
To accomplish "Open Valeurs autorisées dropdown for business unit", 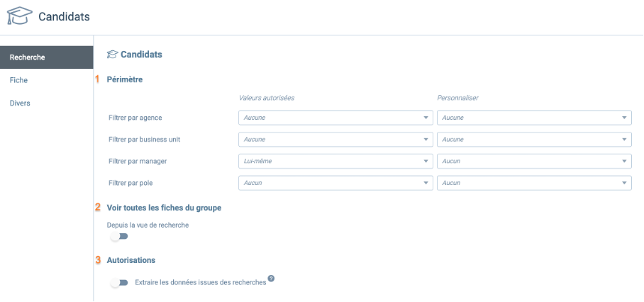I will pyautogui.click(x=335, y=140).
